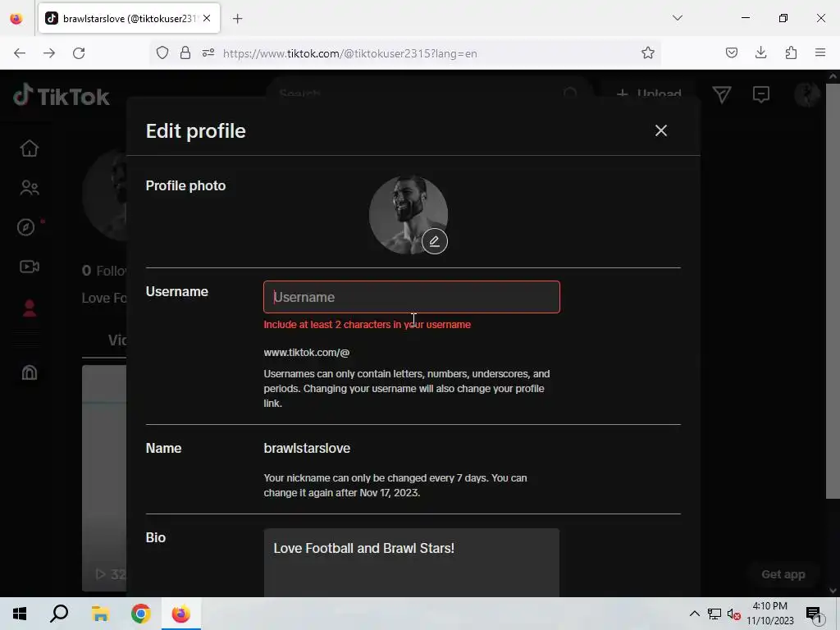Bookmark this page with the star
840x630 pixels.
coord(648,53)
